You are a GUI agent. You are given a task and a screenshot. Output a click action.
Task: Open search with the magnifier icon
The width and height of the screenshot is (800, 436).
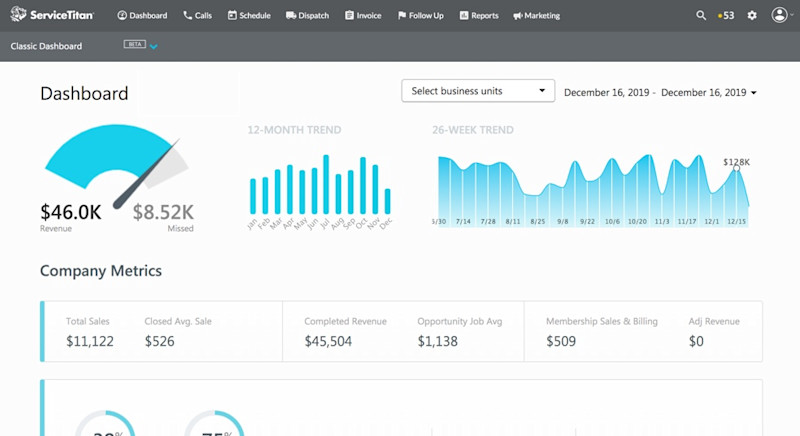click(x=701, y=15)
